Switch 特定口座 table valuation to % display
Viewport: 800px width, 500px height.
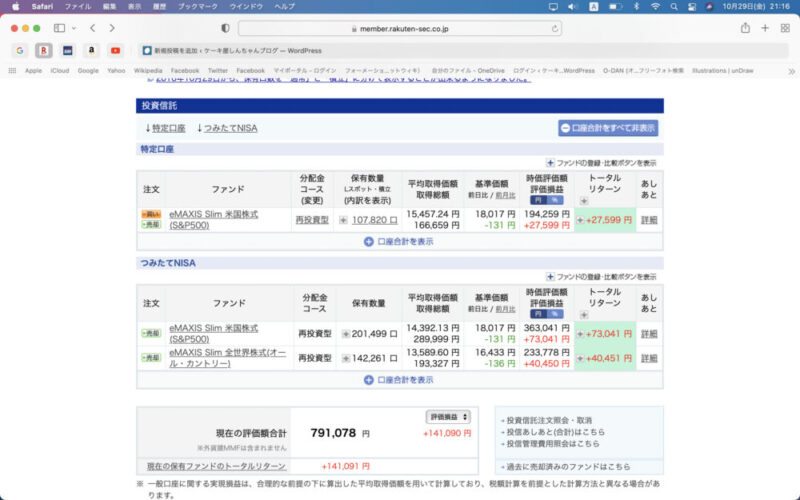coord(555,200)
